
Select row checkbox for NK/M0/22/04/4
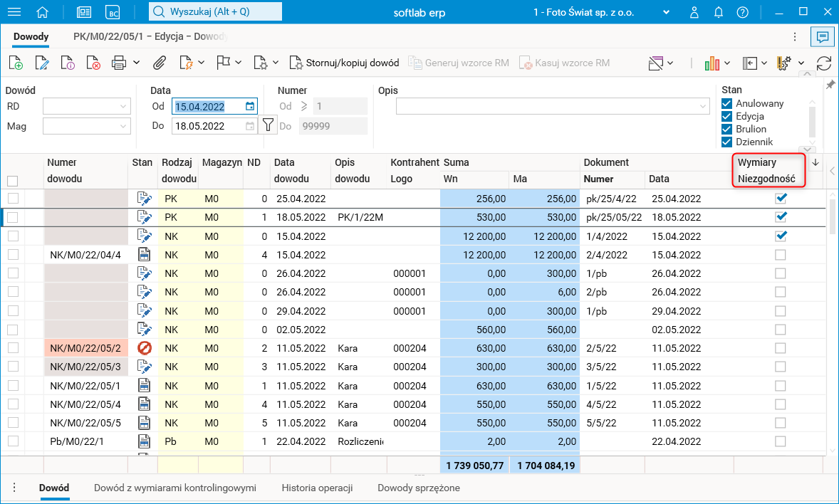13,254
